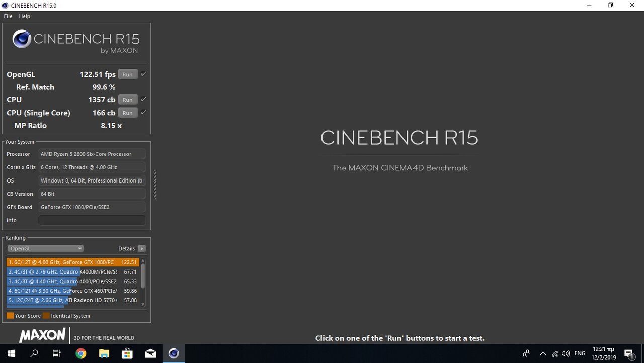Open People icon in system tray

point(526,353)
